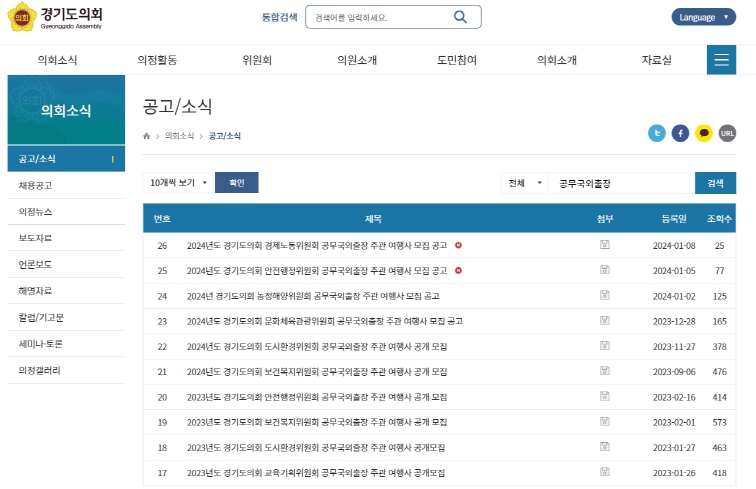Open the hamburger full menu icon
This screenshot has height=489, width=756.
(x=721, y=60)
